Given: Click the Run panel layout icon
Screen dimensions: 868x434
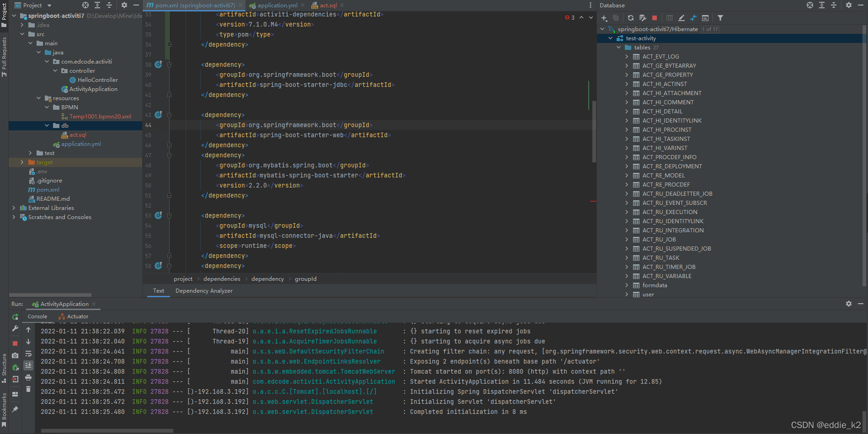Looking at the screenshot, I should [15, 394].
